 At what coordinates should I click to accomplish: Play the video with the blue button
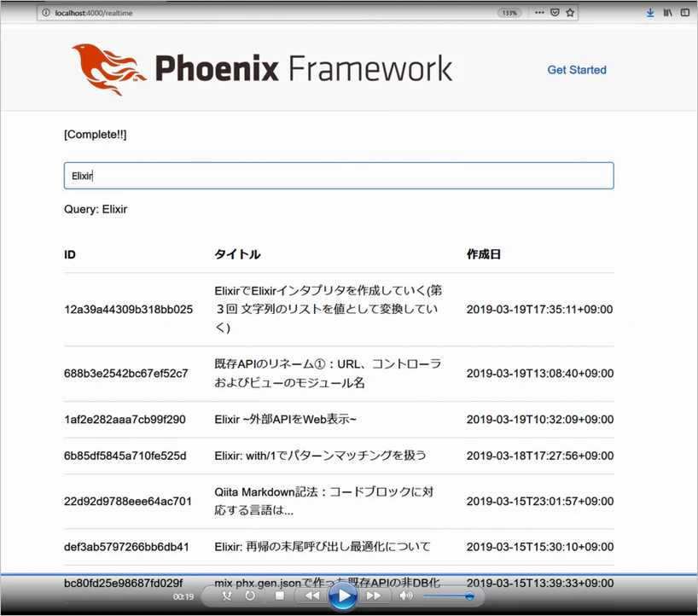coord(343,596)
